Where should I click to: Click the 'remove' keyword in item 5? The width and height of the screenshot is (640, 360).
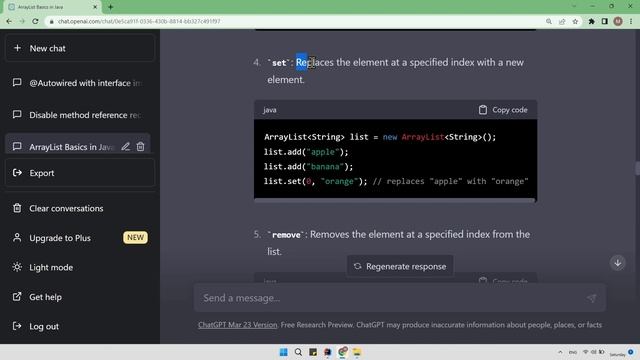pyautogui.click(x=286, y=235)
